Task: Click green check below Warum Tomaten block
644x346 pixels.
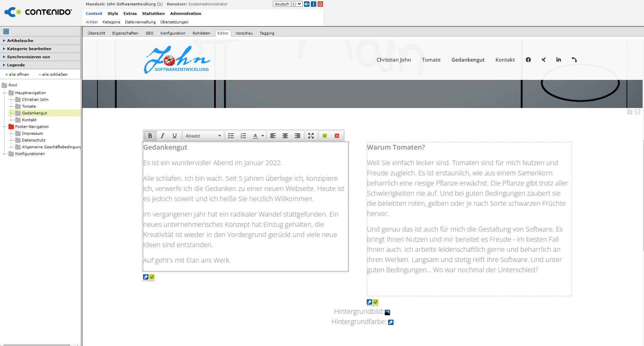Action: pos(376,302)
